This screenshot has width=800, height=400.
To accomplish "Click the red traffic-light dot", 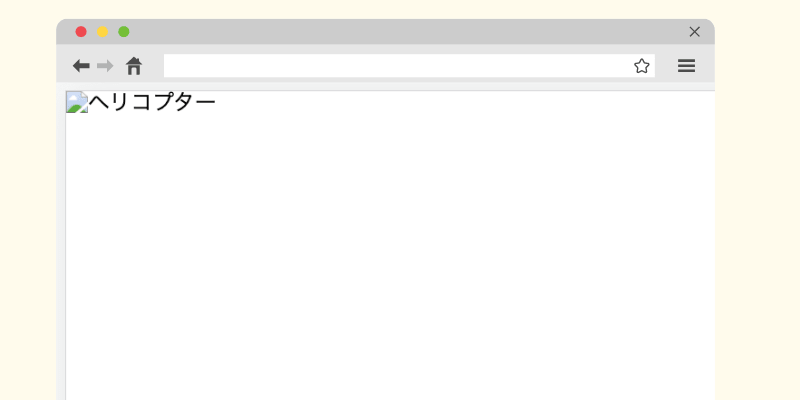I will tap(81, 32).
